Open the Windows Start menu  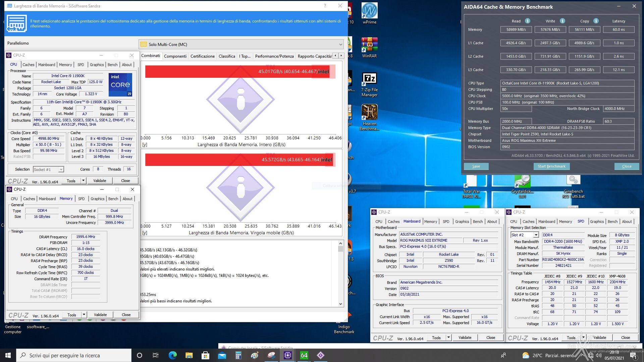(x=8, y=355)
